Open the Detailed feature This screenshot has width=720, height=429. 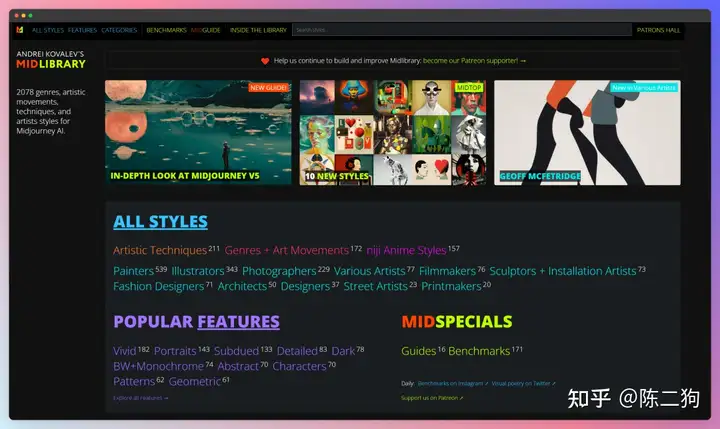click(x=297, y=351)
